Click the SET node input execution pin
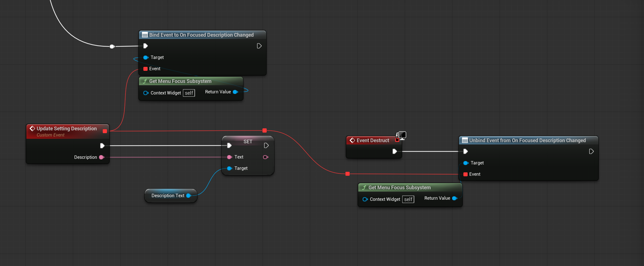The width and height of the screenshot is (644, 266). 229,146
